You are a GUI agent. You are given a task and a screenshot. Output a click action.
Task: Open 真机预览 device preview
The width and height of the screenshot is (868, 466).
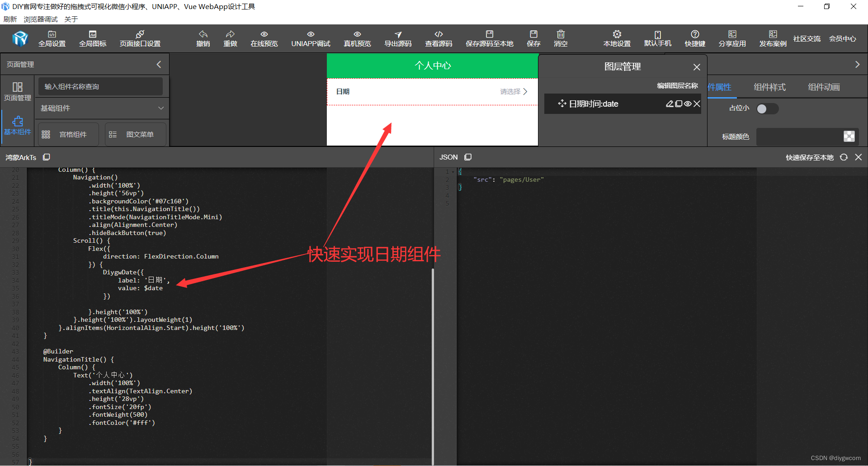pos(357,39)
